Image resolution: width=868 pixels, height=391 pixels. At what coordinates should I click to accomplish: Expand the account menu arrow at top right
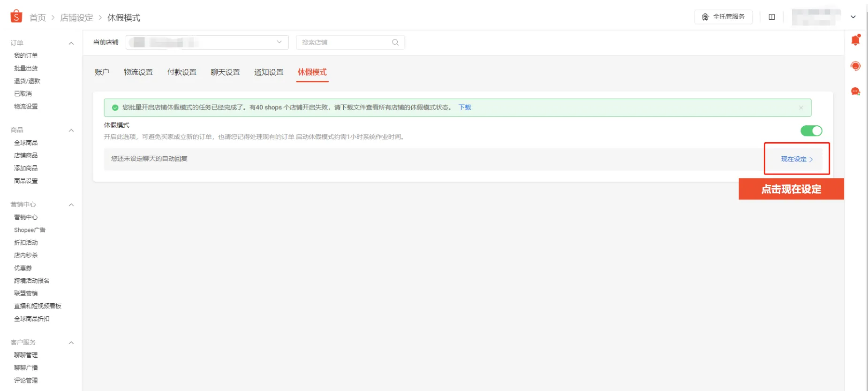pos(853,17)
